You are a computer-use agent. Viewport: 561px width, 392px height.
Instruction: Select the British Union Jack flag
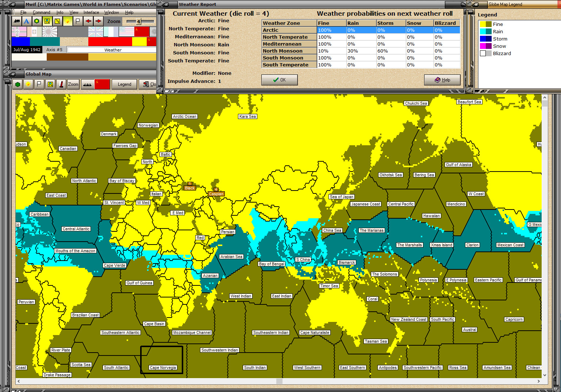pyautogui.click(x=96, y=32)
